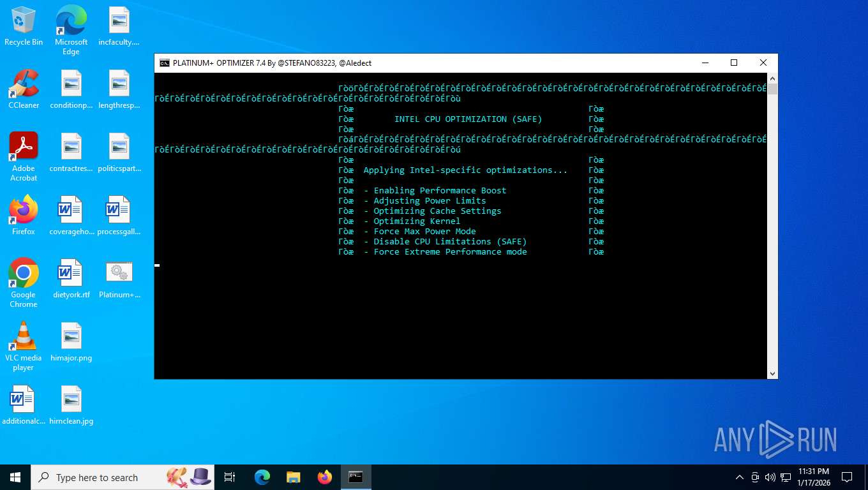Select the lengthresp image file icon
Image resolution: width=868 pixels, height=490 pixels.
click(x=119, y=89)
